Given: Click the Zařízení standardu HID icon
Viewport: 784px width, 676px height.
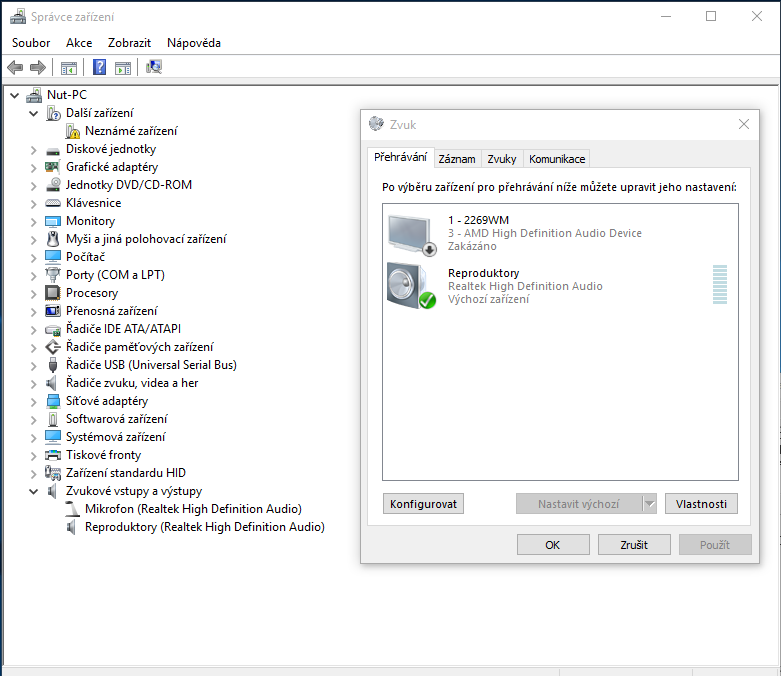Looking at the screenshot, I should tap(53, 472).
